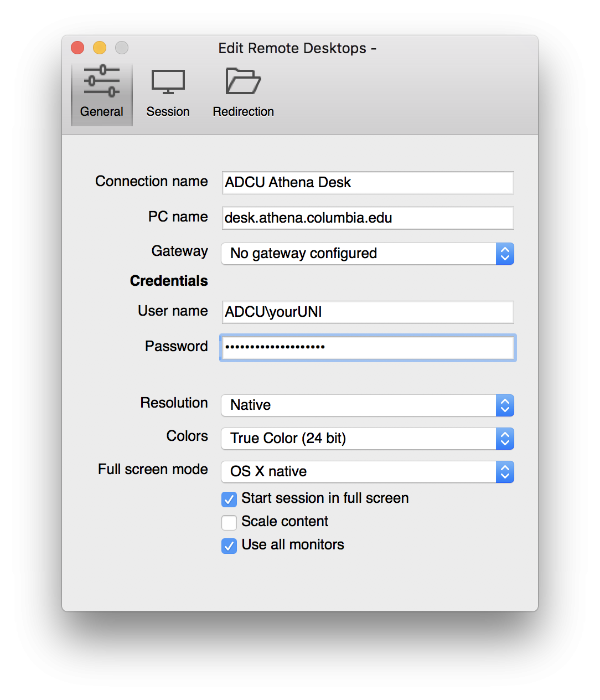Open the Session monitor icon
This screenshot has width=600, height=700.
pos(168,82)
